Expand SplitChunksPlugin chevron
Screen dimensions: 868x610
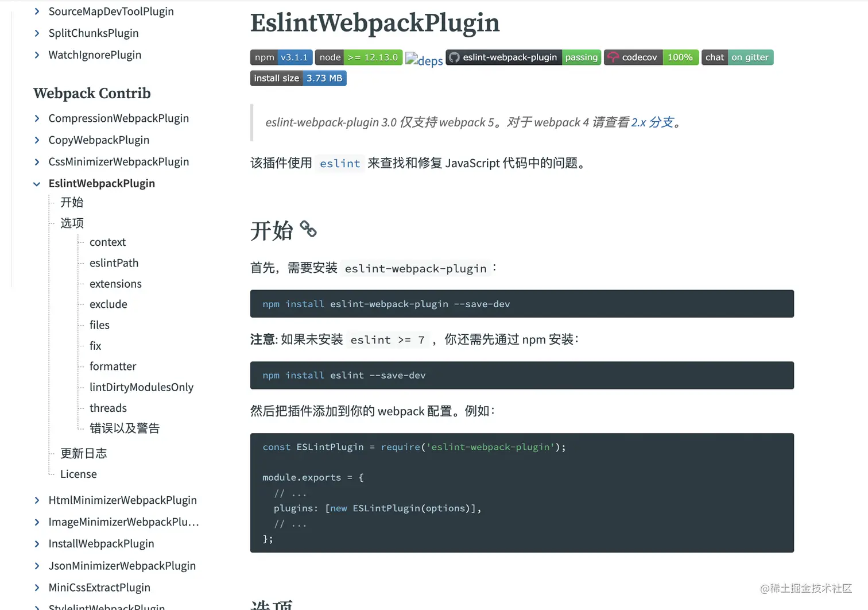[x=37, y=33]
